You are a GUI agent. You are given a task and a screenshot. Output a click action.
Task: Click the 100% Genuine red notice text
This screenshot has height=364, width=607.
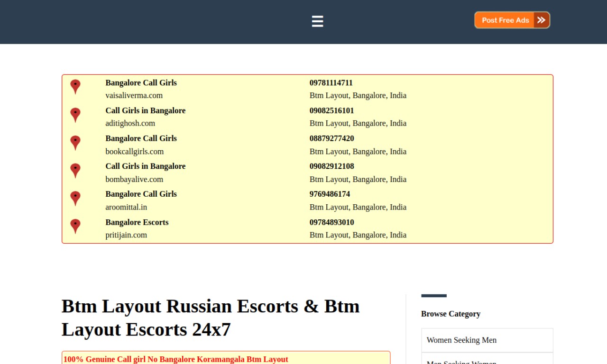click(x=176, y=359)
